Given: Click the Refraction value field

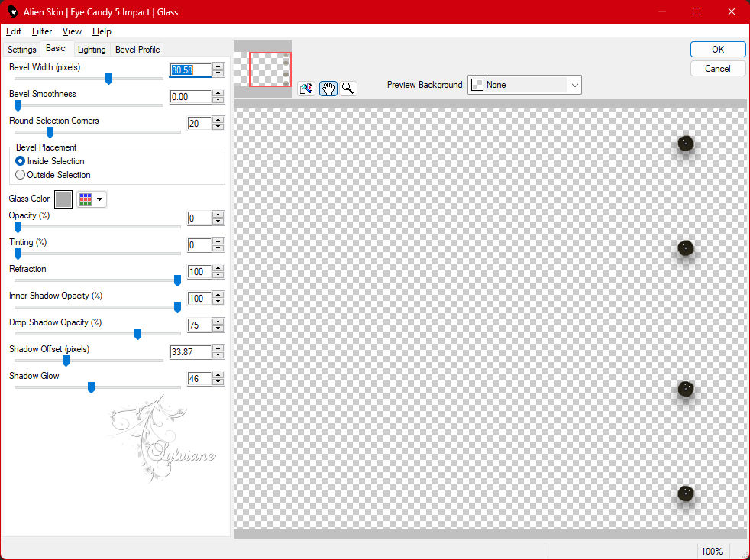Looking at the screenshot, I should tap(199, 272).
